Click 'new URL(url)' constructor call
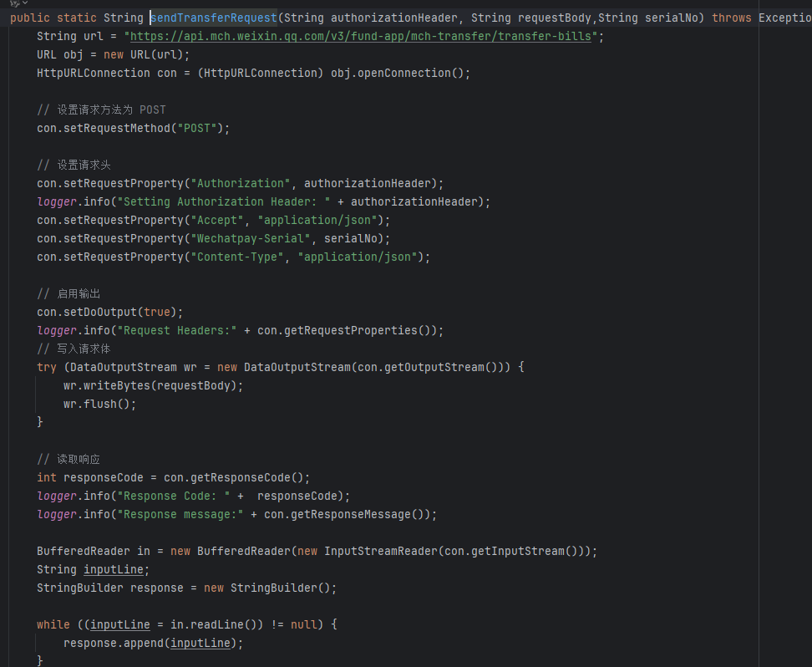Viewport: 812px width, 667px height. tap(144, 54)
